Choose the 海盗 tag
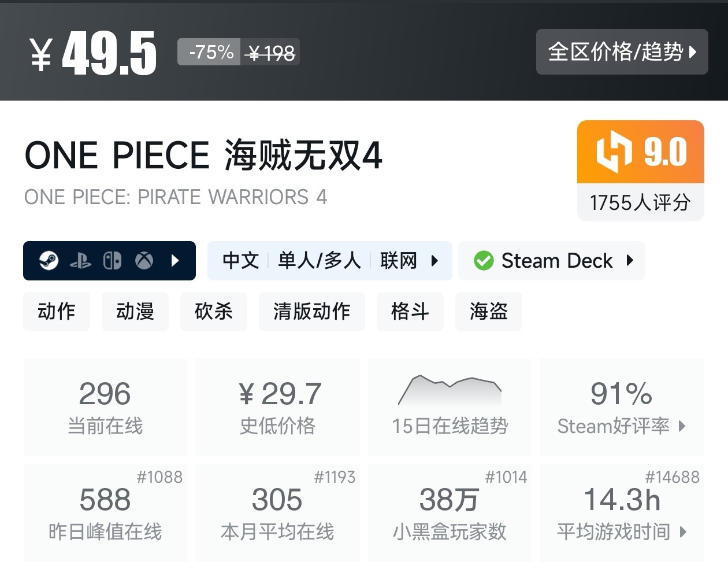This screenshot has width=728, height=562. click(x=489, y=312)
